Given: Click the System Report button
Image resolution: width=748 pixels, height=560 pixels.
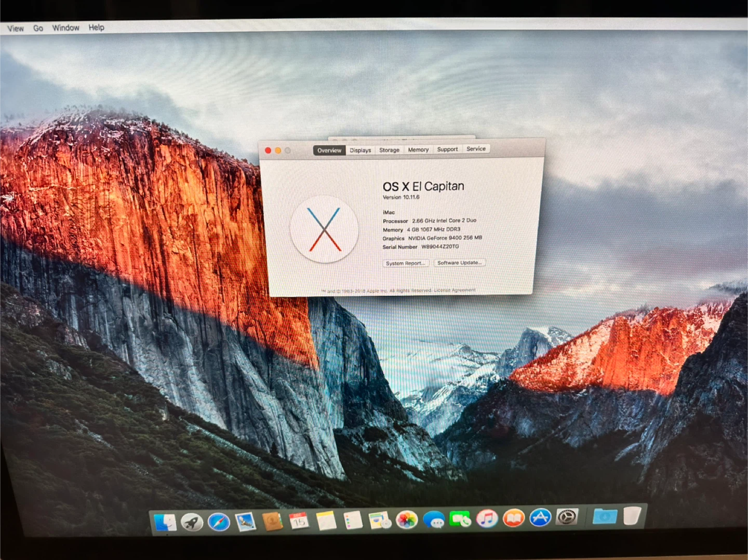Looking at the screenshot, I should click(x=406, y=263).
